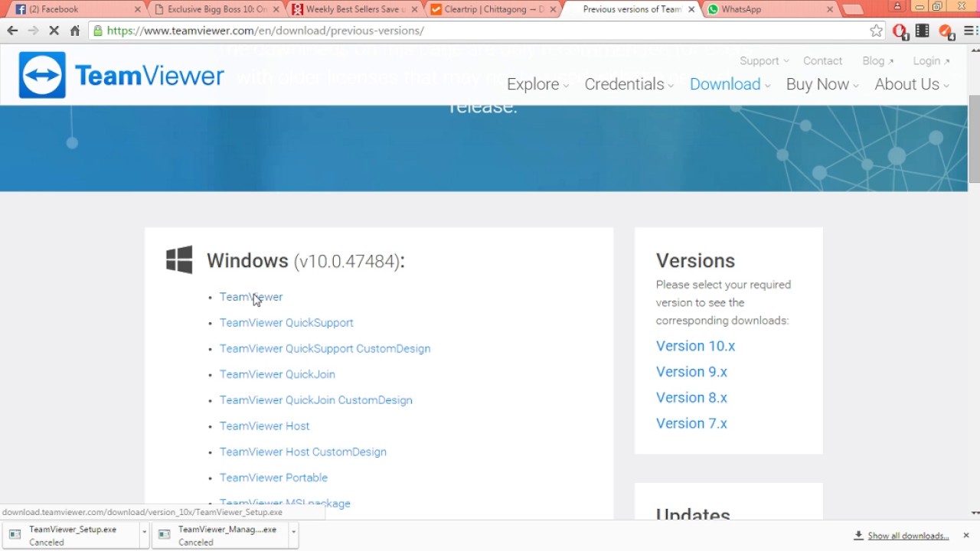Close the Cleartrip tab

coord(553,9)
